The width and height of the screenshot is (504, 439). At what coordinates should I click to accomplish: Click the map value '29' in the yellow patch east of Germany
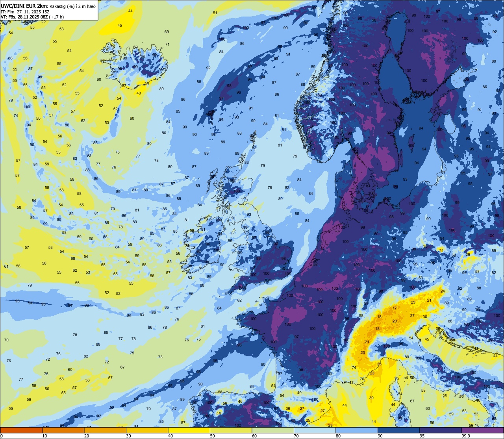tap(468, 255)
